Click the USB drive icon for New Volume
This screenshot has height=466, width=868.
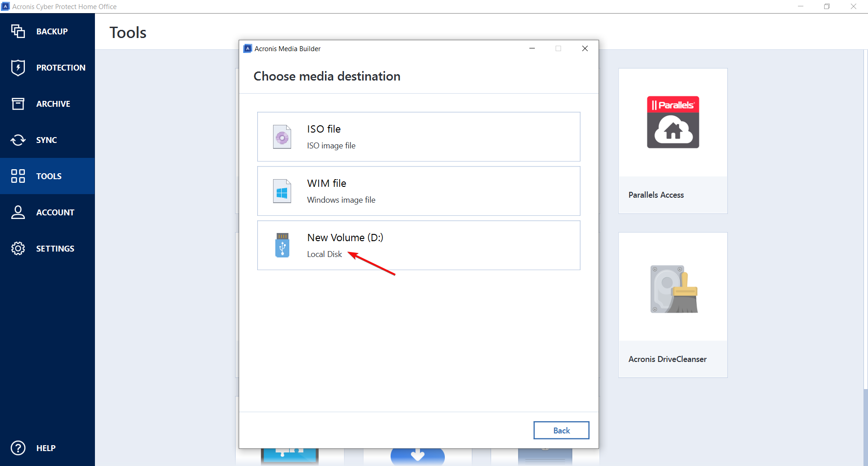tap(283, 245)
